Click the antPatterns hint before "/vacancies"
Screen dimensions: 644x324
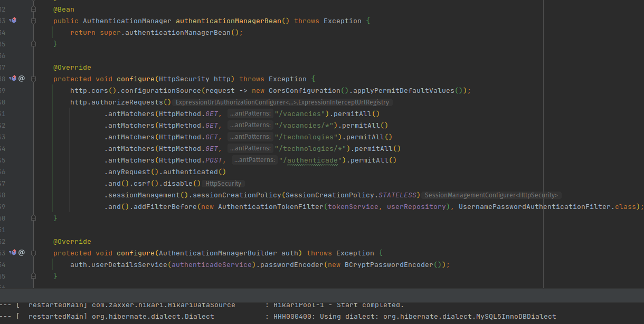[250, 113]
